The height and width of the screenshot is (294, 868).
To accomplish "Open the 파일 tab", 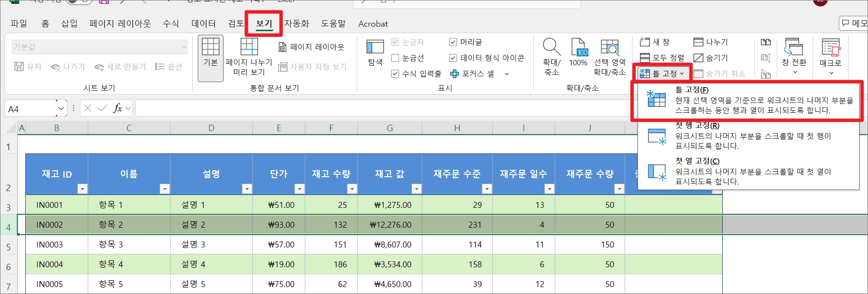I will 19,24.
